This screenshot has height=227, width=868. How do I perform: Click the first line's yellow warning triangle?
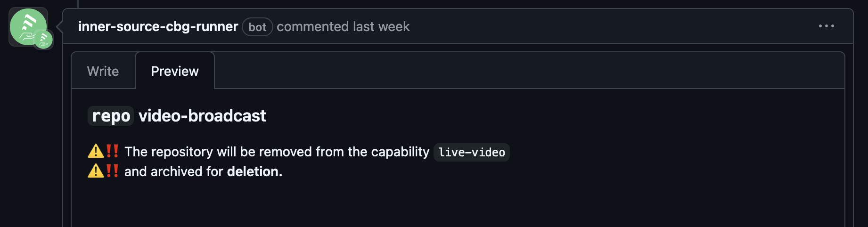(96, 151)
